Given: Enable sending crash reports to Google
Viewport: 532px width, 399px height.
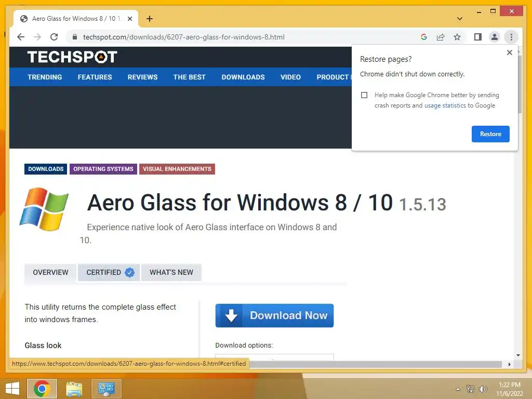Looking at the screenshot, I should [x=364, y=95].
